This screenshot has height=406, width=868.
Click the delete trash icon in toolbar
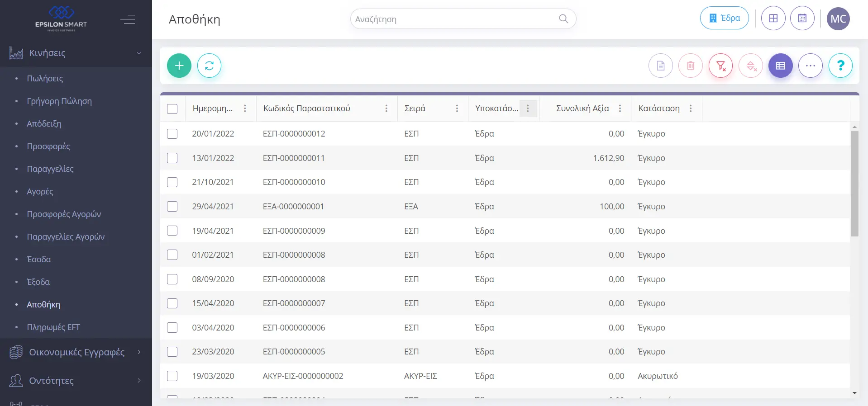point(691,66)
